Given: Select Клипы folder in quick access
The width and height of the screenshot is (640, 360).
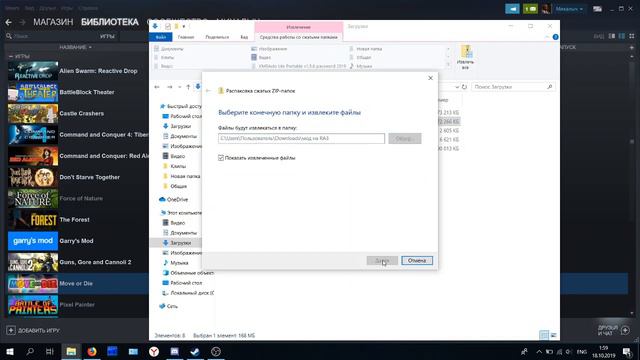Looking at the screenshot, I should tap(178, 167).
